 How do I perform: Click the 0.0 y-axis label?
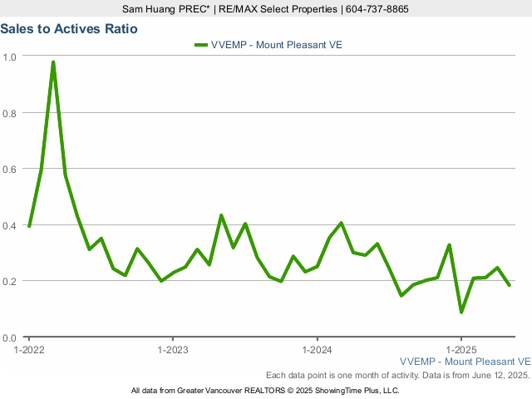[9, 338]
